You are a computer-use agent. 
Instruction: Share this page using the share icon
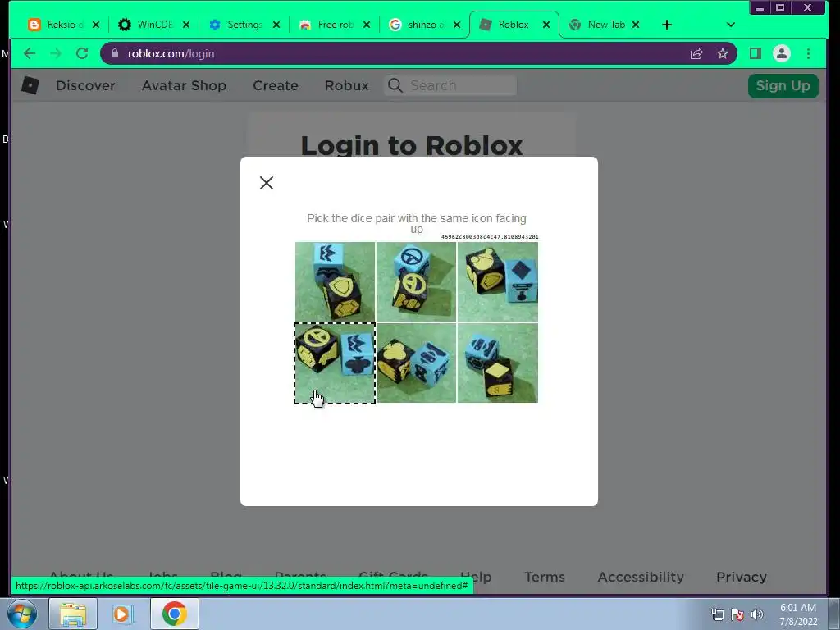point(696,53)
